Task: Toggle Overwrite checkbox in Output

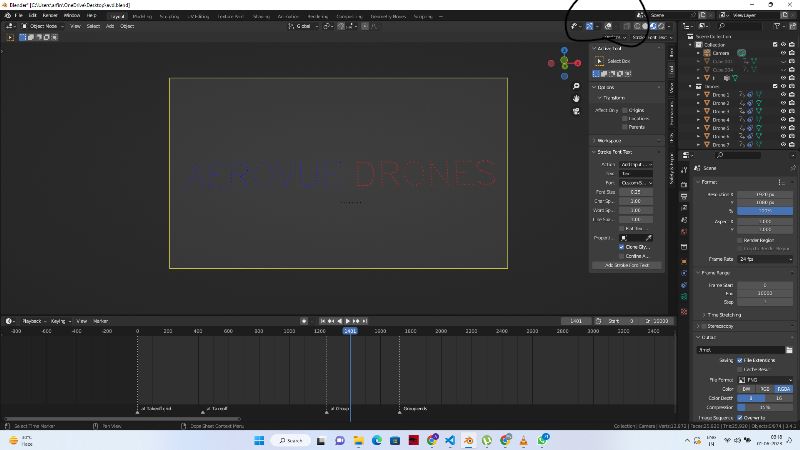Action: coord(740,418)
